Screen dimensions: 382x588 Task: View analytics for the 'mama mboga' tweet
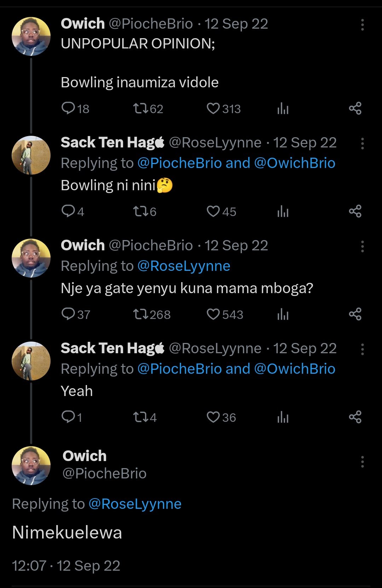coord(283,314)
